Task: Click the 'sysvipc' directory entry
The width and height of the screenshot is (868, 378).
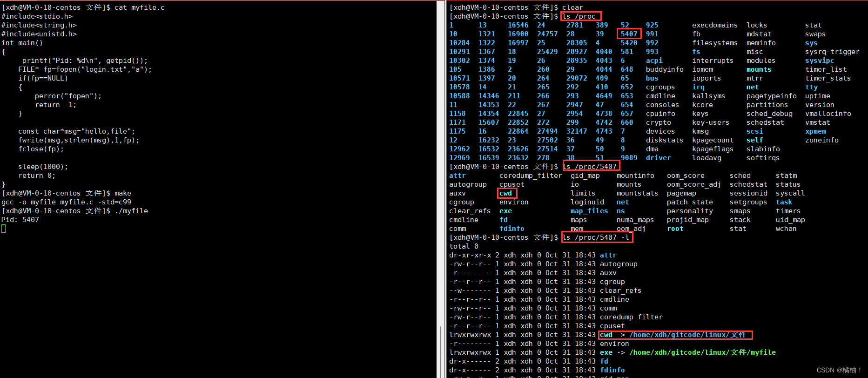Action: click(x=820, y=61)
